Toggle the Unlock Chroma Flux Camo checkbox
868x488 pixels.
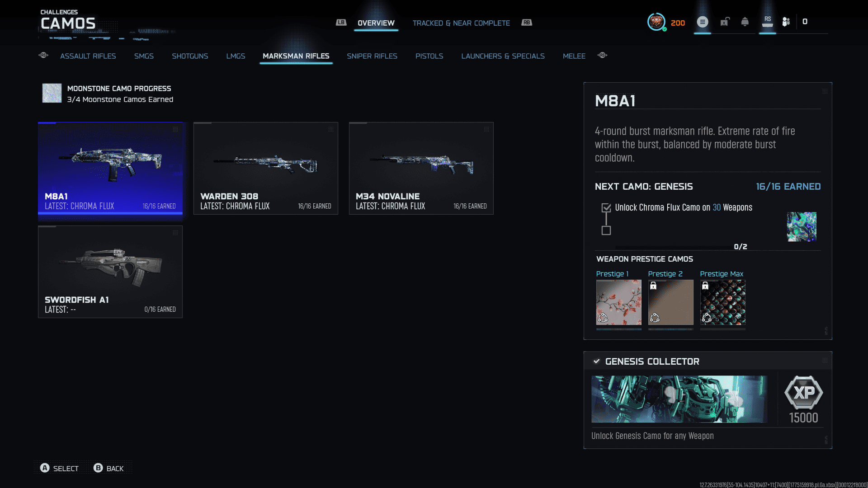point(606,208)
